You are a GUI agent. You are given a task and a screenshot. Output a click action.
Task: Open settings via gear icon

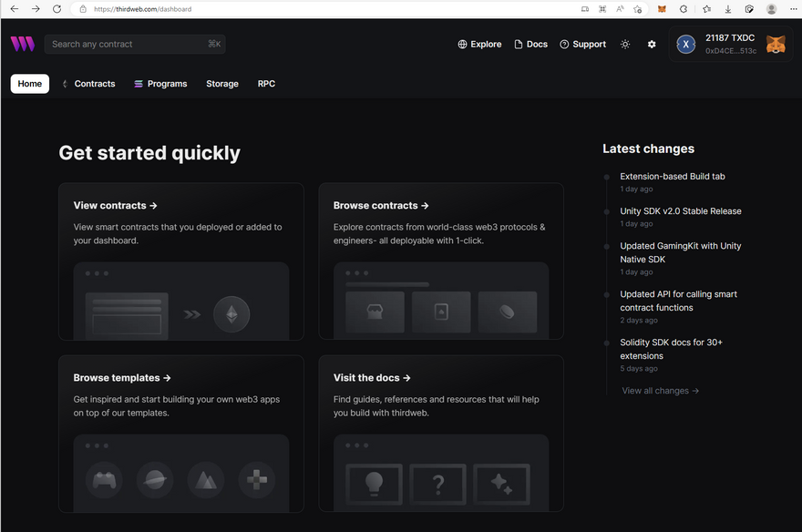[652, 45]
